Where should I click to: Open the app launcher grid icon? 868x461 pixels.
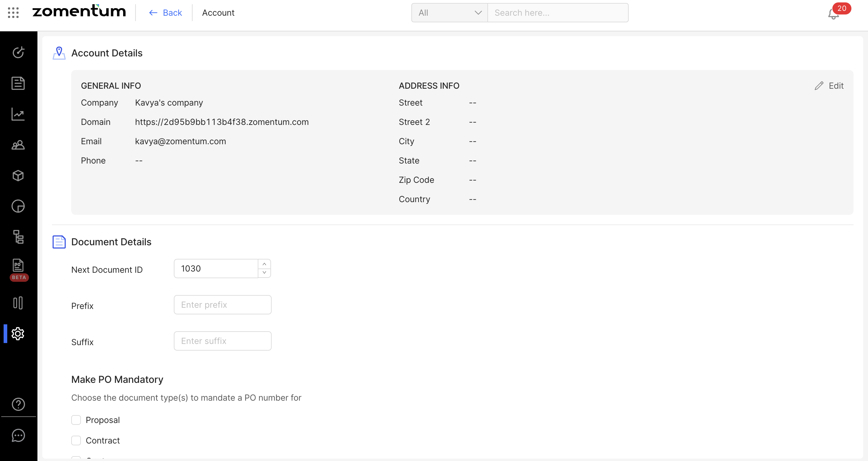(x=13, y=12)
